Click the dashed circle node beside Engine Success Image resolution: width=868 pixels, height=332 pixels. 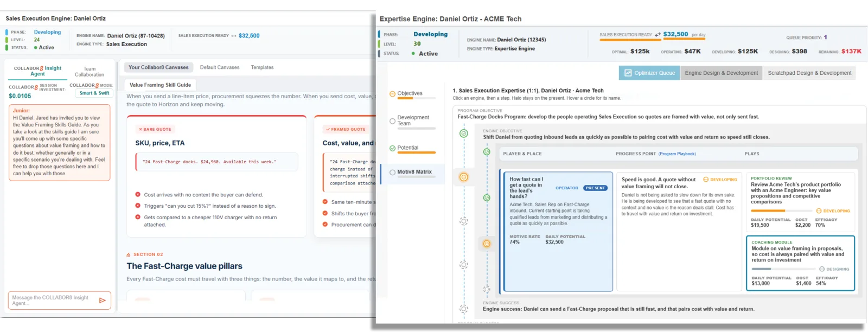click(x=464, y=309)
